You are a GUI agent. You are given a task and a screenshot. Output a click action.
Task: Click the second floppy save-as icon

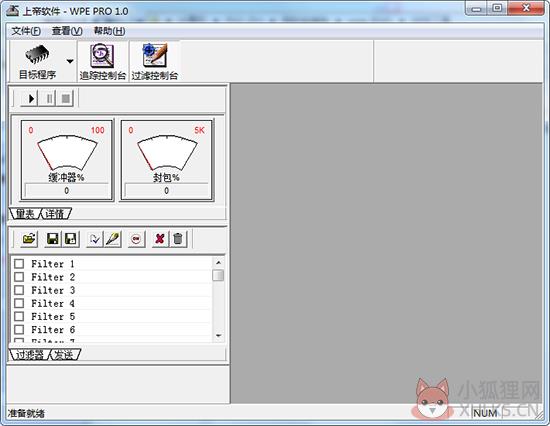coord(71,239)
